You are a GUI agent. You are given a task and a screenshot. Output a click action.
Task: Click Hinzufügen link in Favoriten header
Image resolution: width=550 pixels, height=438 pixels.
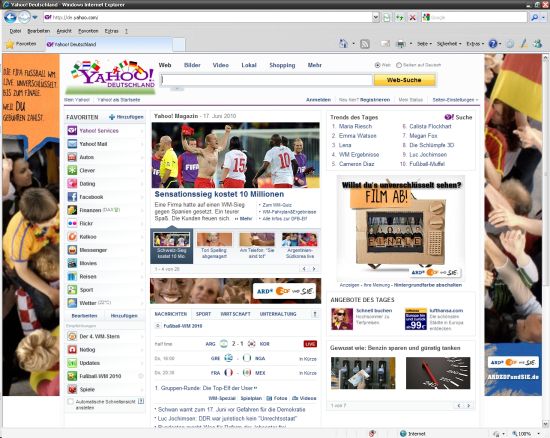[x=126, y=117]
